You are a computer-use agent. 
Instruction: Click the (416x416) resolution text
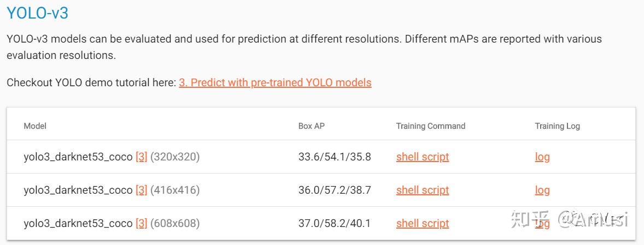175,190
